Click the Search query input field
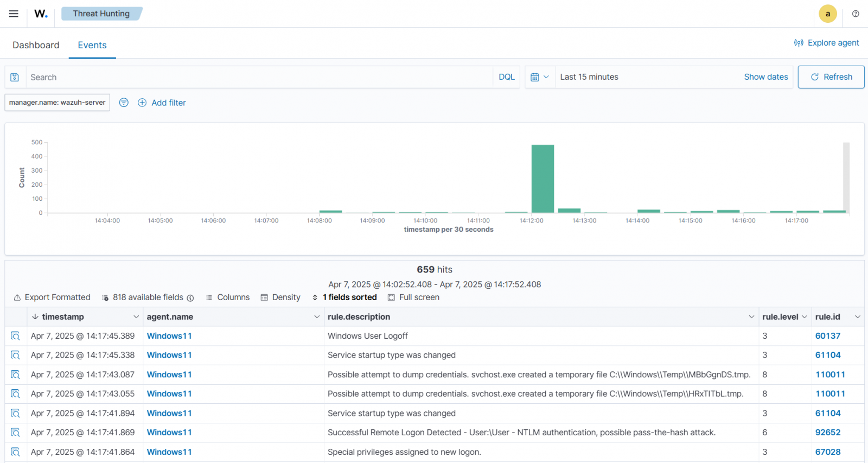The width and height of the screenshot is (868, 463). [259, 77]
